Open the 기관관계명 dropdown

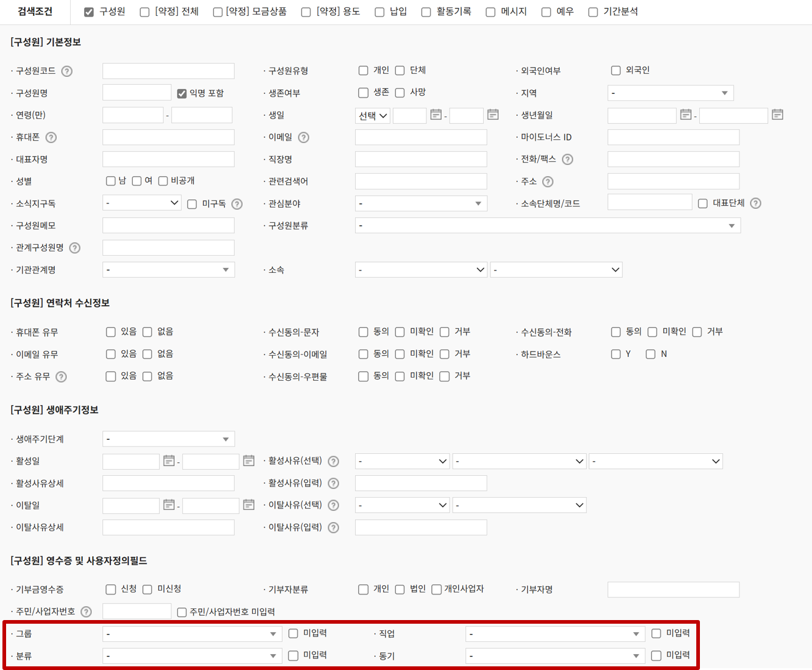tap(168, 270)
